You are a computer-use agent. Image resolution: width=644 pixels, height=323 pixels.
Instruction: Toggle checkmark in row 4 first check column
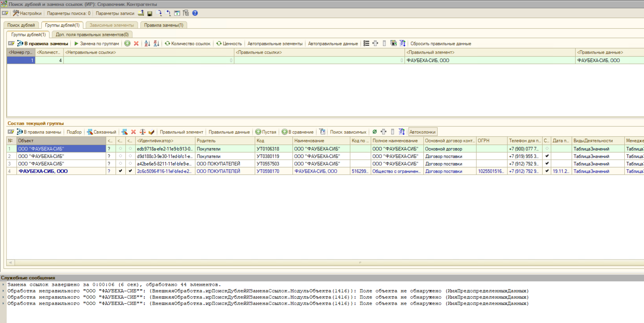pyautogui.click(x=120, y=171)
